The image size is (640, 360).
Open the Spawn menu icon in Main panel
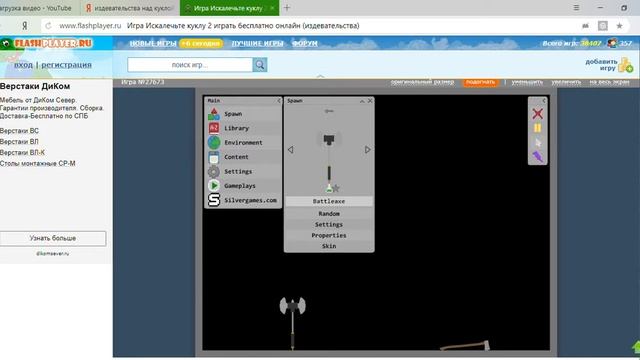(x=213, y=114)
